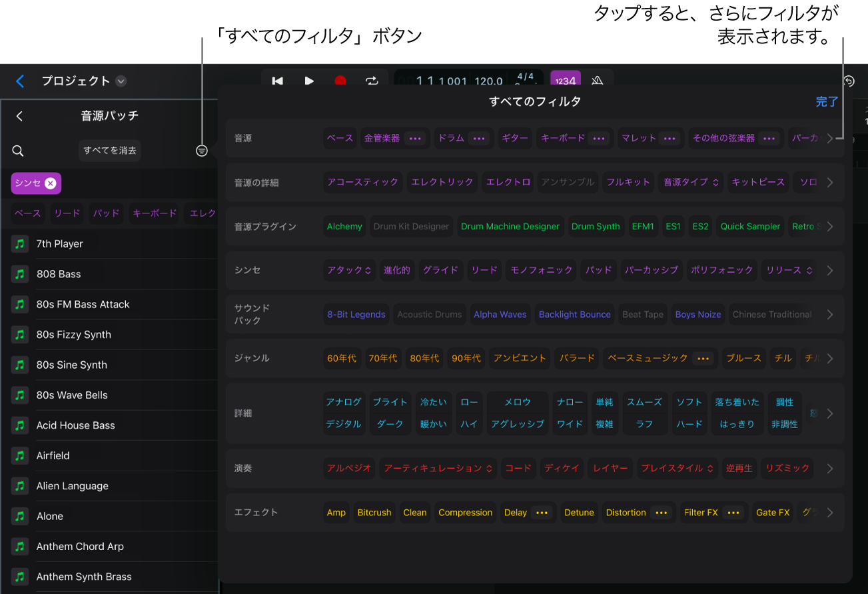The width and height of the screenshot is (868, 594).
Task: Go back from 音源パッチ browser
Action: coord(19,116)
